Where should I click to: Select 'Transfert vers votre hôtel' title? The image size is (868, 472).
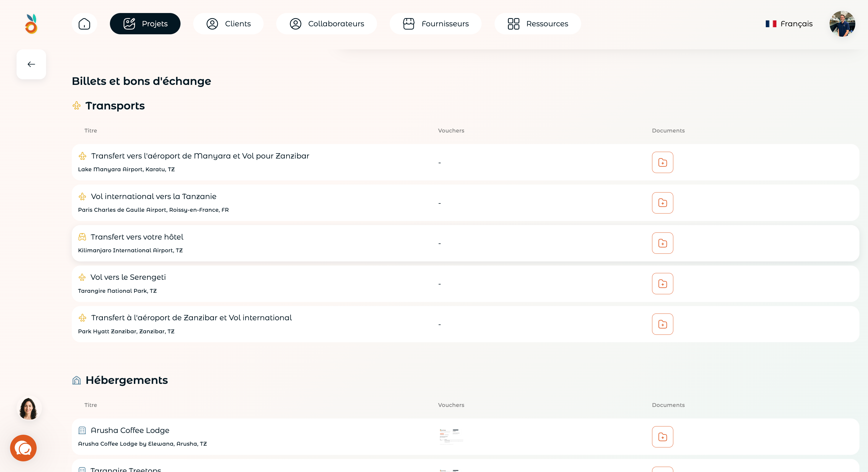tap(137, 237)
